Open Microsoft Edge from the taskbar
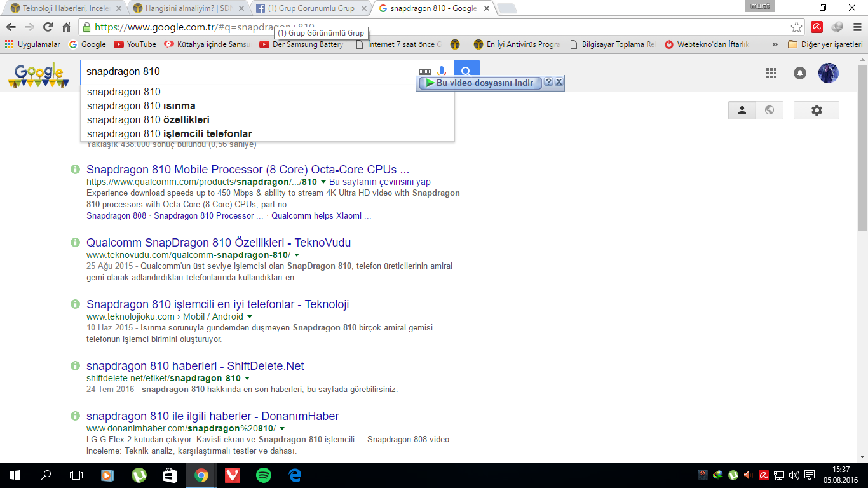 tap(295, 475)
